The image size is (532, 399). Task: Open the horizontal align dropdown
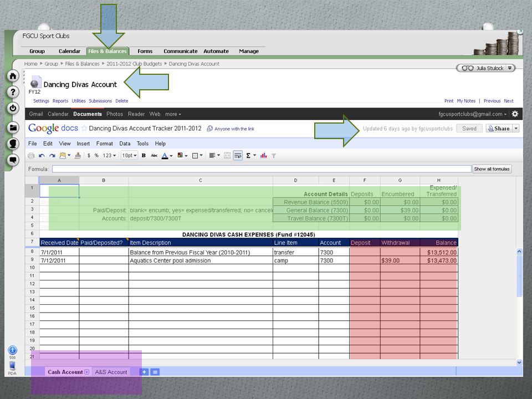[215, 156]
